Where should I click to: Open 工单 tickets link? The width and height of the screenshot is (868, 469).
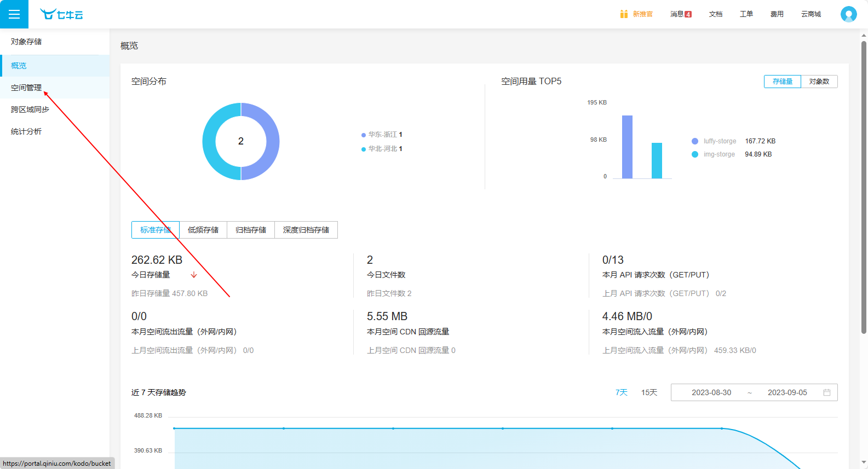(746, 14)
